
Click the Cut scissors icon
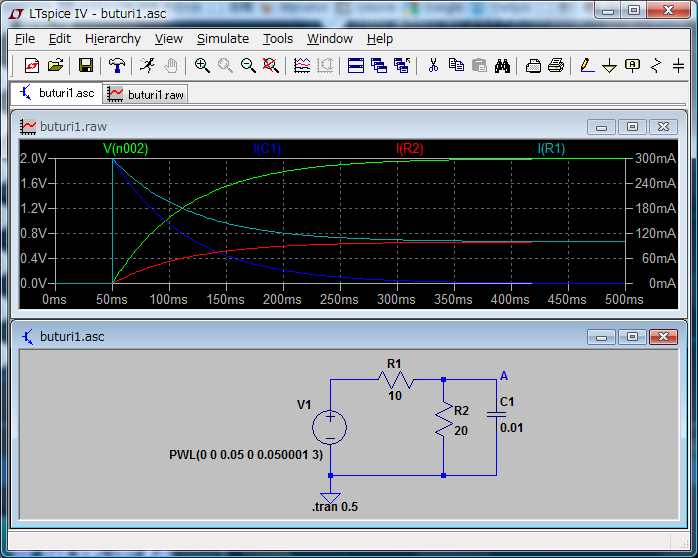(x=433, y=66)
